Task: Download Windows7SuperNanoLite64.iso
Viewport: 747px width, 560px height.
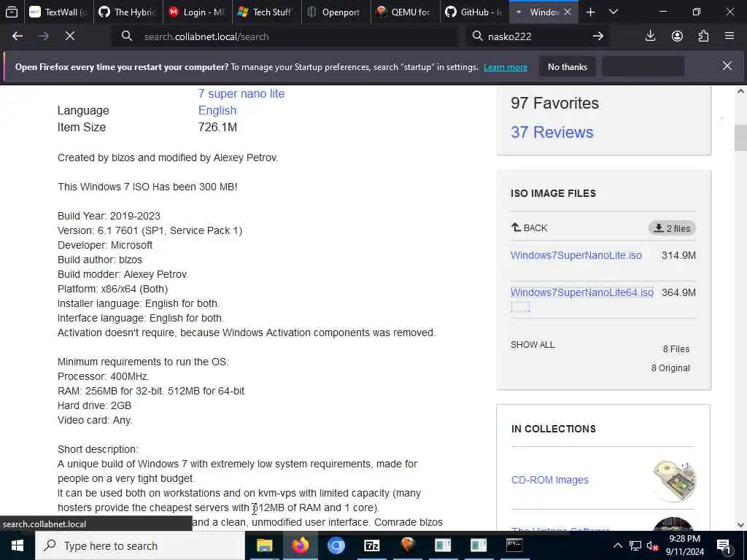Action: tap(581, 292)
